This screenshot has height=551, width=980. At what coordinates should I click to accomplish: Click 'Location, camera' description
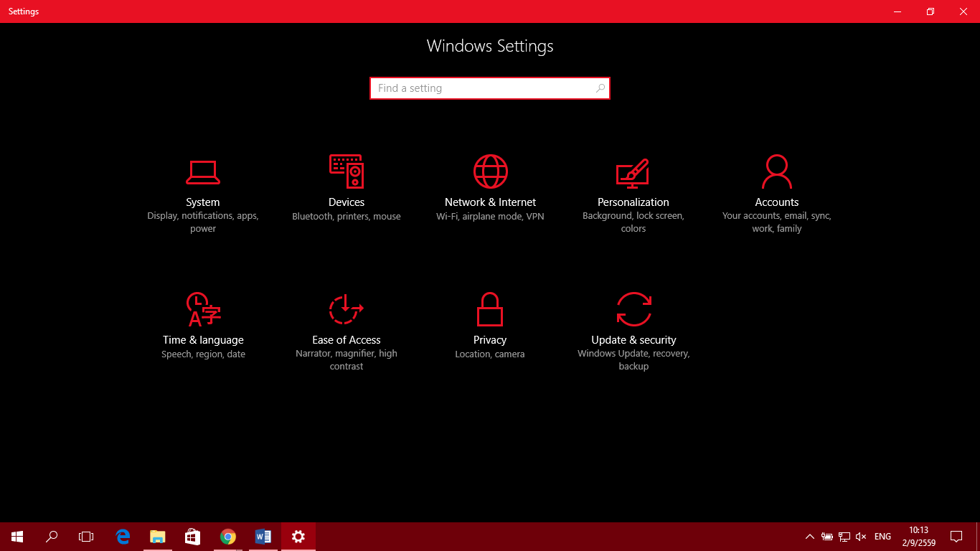point(490,354)
